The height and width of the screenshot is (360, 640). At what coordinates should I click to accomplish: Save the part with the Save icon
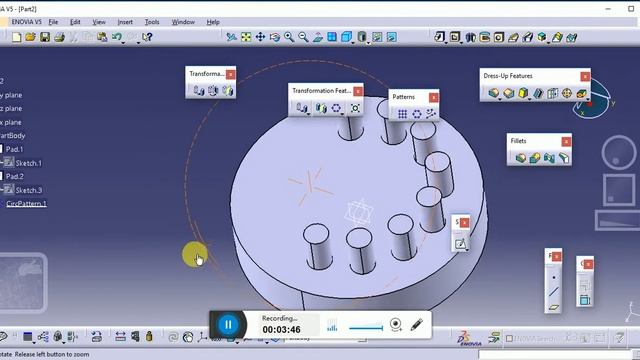(44, 37)
